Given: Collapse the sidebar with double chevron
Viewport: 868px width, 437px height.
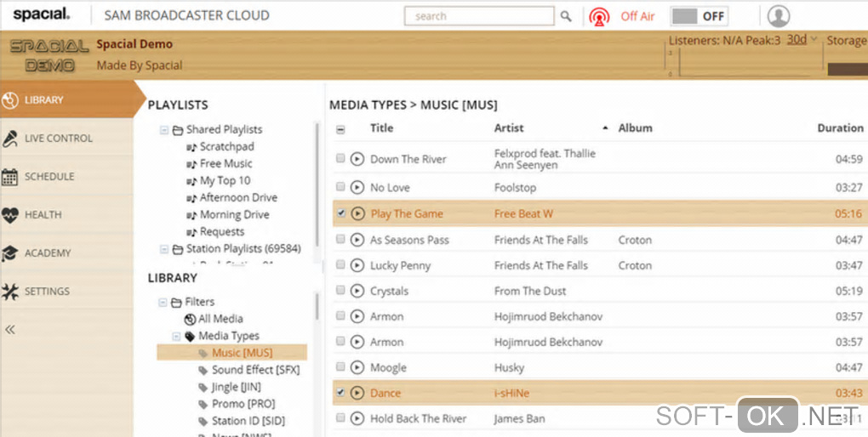Looking at the screenshot, I should coord(10,330).
